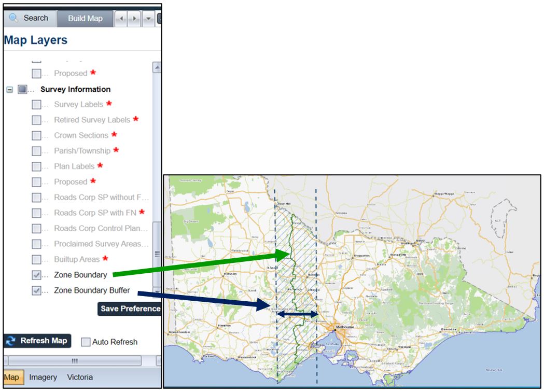Switch to the Imagery basemap tab

click(43, 377)
